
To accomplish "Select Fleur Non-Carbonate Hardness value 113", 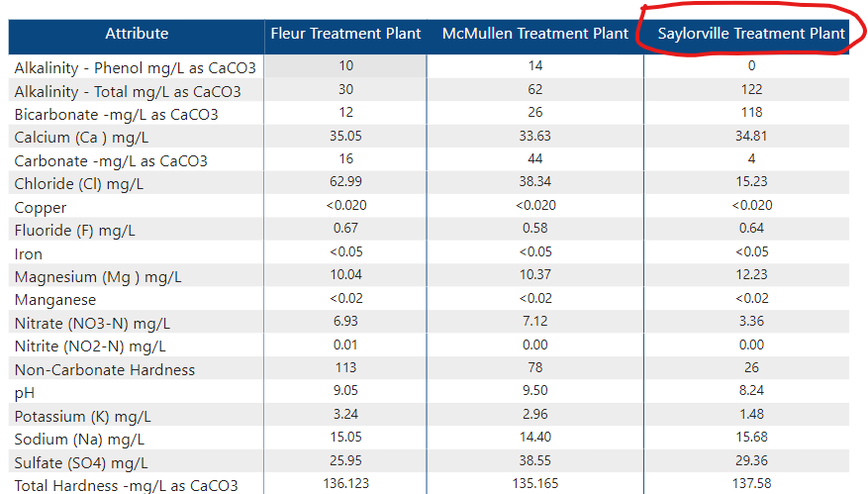I will coord(346,367).
